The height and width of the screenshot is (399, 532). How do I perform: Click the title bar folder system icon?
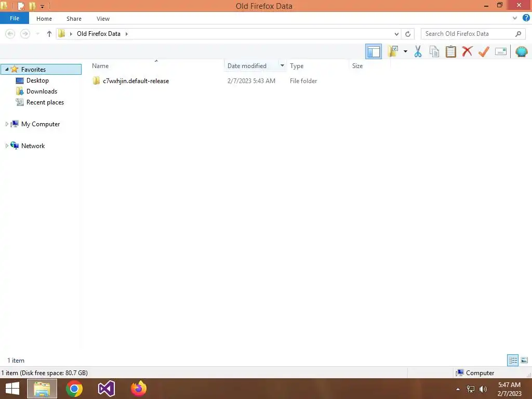(4, 6)
